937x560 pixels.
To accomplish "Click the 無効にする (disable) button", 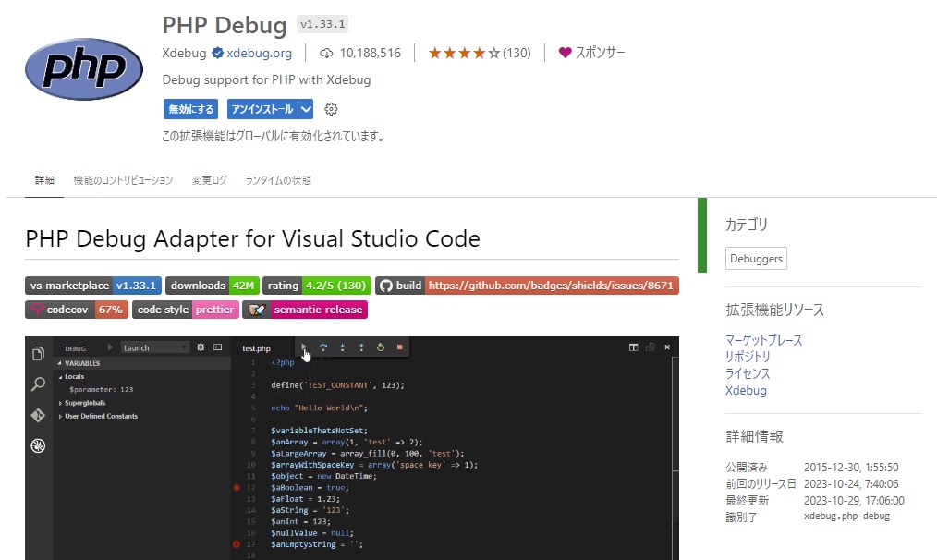I will coord(190,109).
